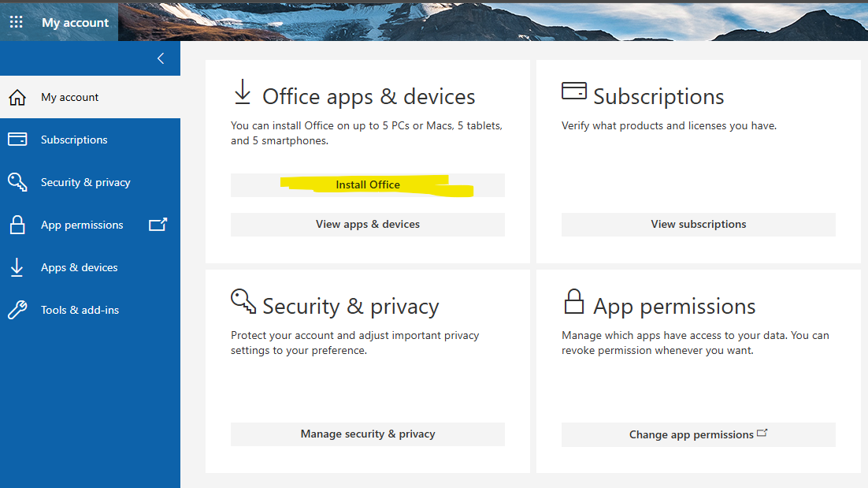
Task: Click external-link icon on Change app permissions
Action: pos(762,433)
